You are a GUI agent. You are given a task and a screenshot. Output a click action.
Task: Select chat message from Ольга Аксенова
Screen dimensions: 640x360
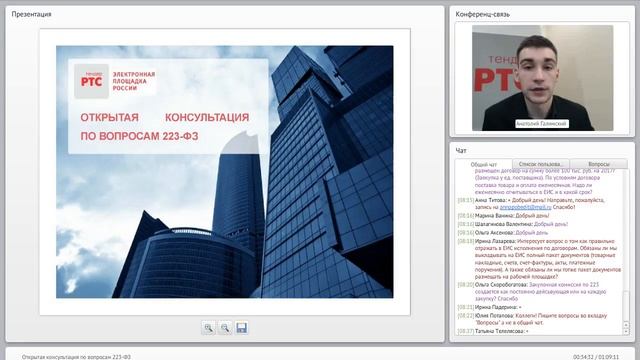click(503, 233)
